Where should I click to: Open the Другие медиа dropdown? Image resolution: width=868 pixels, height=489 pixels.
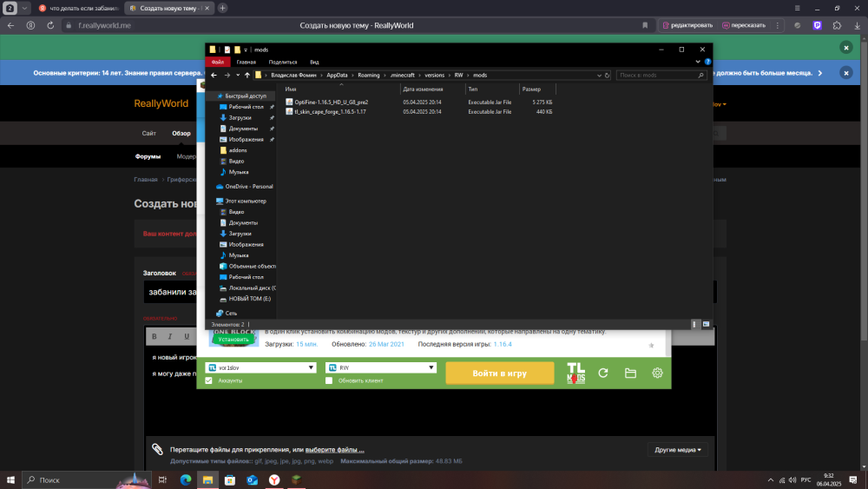point(678,450)
